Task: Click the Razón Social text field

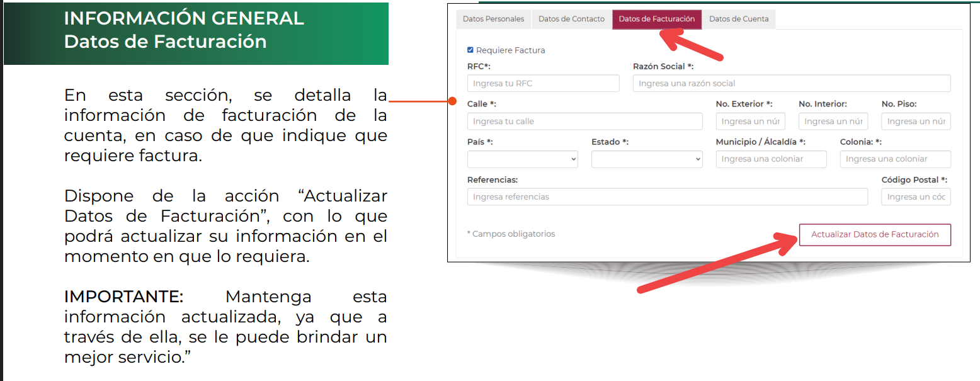Action: pos(792,83)
